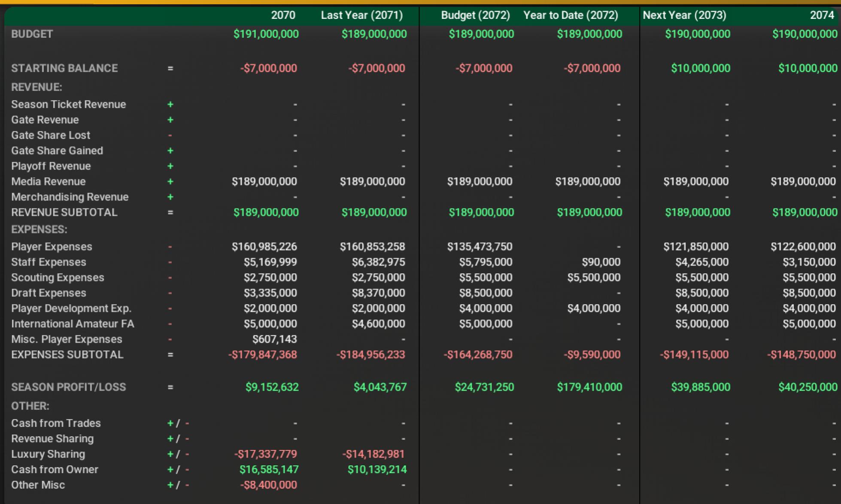The image size is (841, 504).
Task: Click Cash from Owner amount for 2071
Action: point(377,469)
